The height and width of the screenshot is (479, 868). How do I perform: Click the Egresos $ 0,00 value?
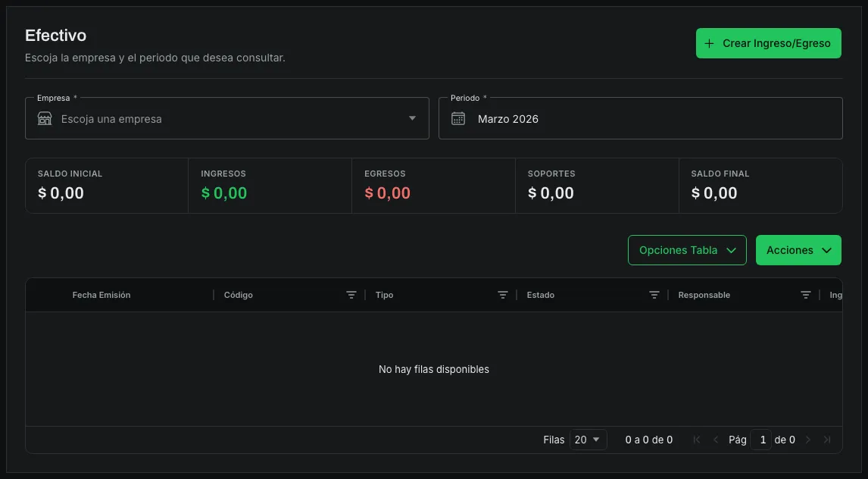pos(388,193)
